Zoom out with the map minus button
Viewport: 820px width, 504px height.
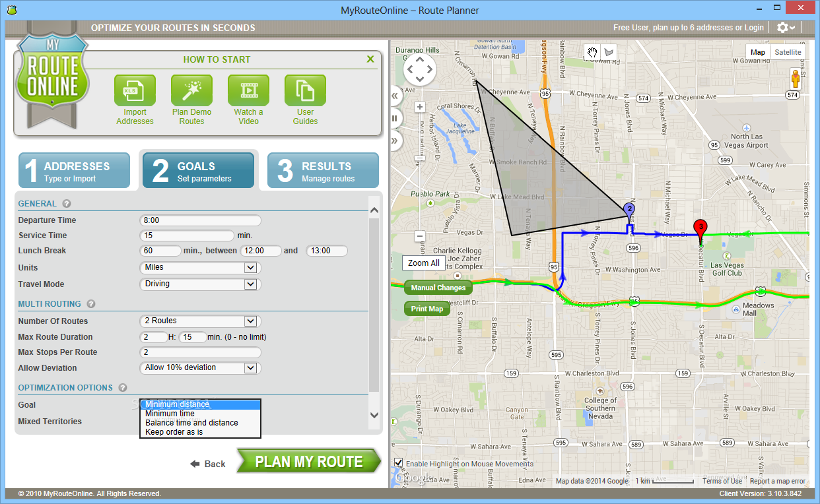point(420,236)
